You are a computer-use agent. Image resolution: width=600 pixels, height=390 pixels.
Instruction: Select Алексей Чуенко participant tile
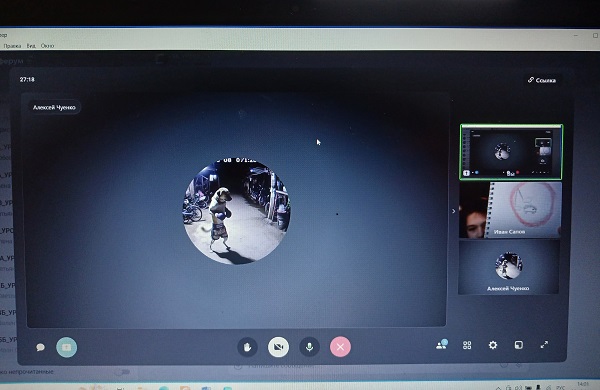(509, 268)
